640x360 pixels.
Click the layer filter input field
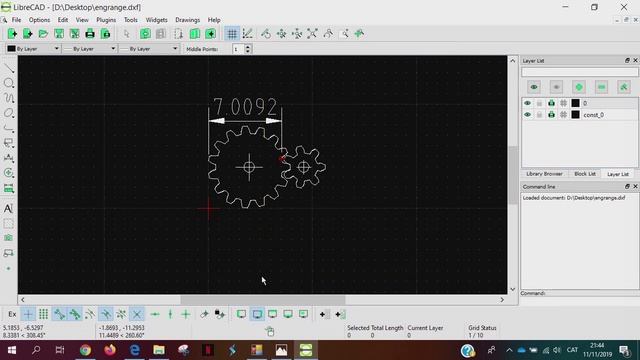coord(580,72)
